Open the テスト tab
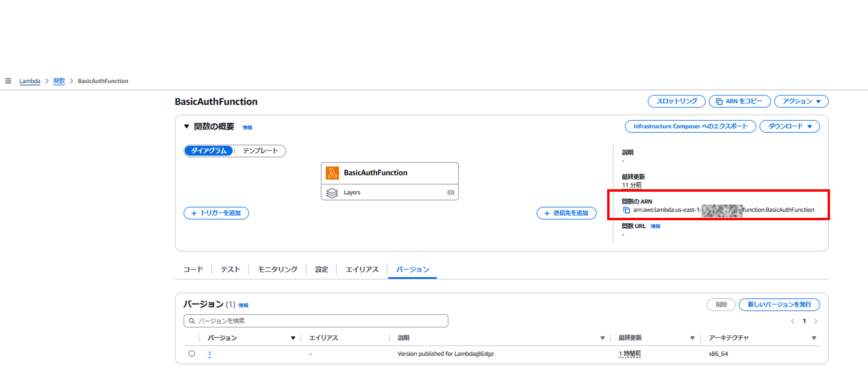This screenshot has width=868, height=371. tap(230, 269)
